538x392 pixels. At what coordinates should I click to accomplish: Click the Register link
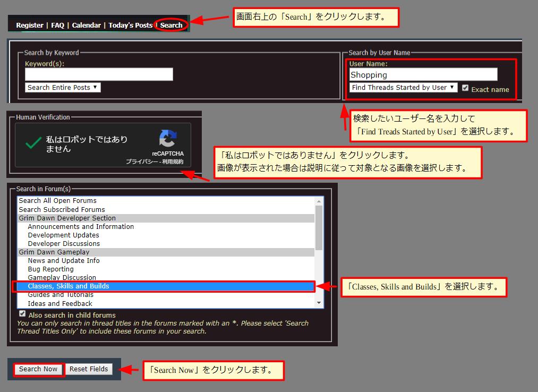[x=30, y=25]
